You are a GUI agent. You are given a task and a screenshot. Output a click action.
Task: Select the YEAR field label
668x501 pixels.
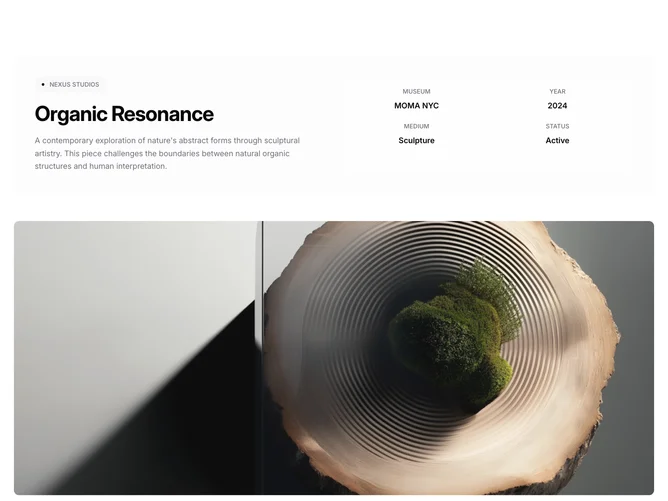(557, 91)
